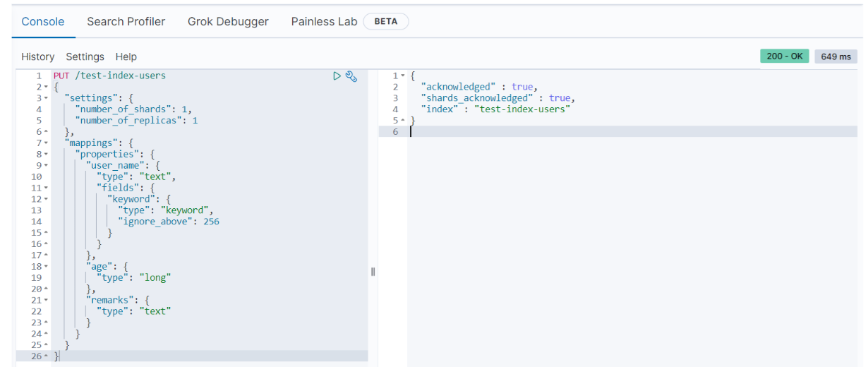Place cursor on response line 6
868x367 pixels.
[x=632, y=132]
